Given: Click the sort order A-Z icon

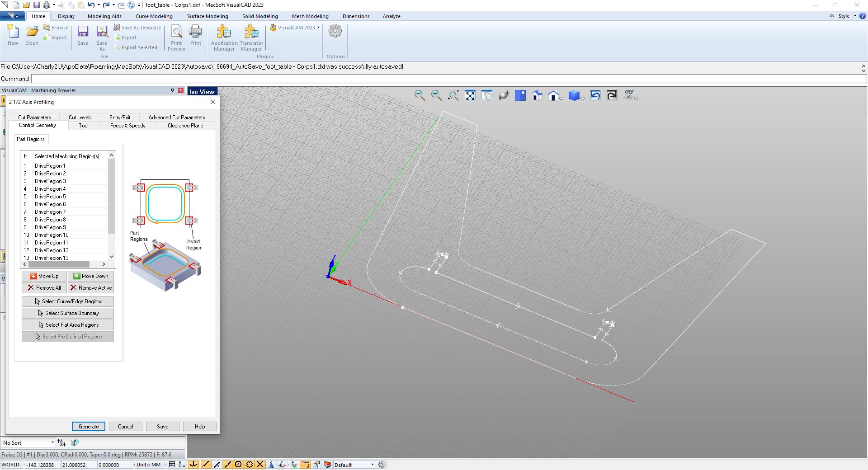Looking at the screenshot, I should pyautogui.click(x=61, y=443).
